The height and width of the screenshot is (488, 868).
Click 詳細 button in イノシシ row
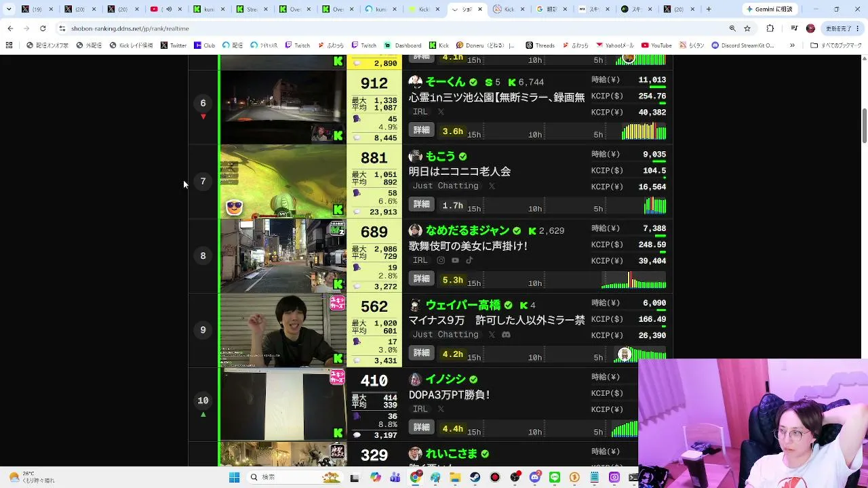tap(422, 428)
